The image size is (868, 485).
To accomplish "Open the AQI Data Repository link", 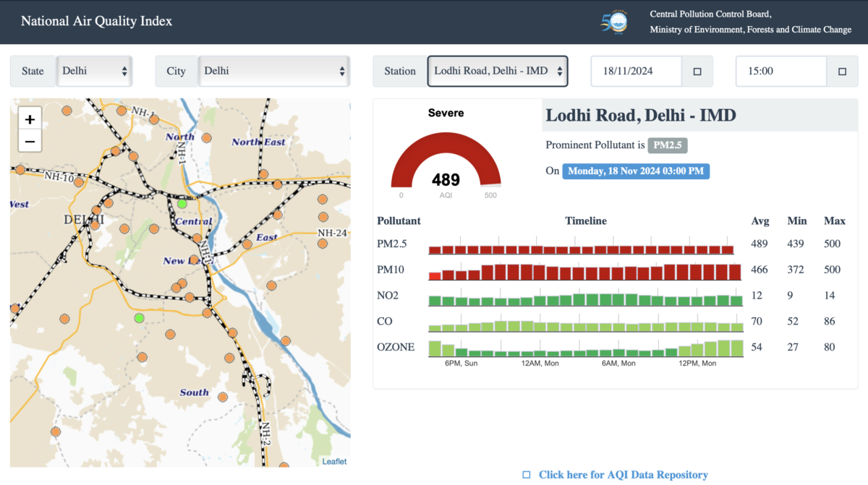I will point(623,475).
